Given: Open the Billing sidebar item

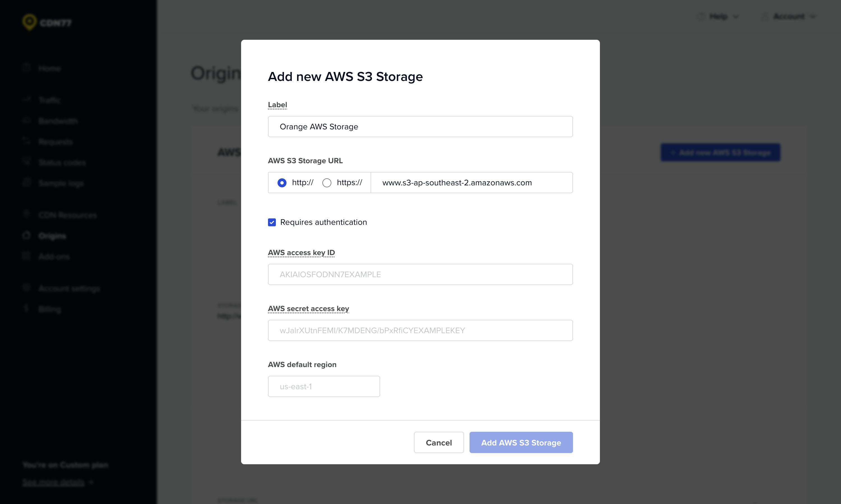Looking at the screenshot, I should (x=50, y=309).
